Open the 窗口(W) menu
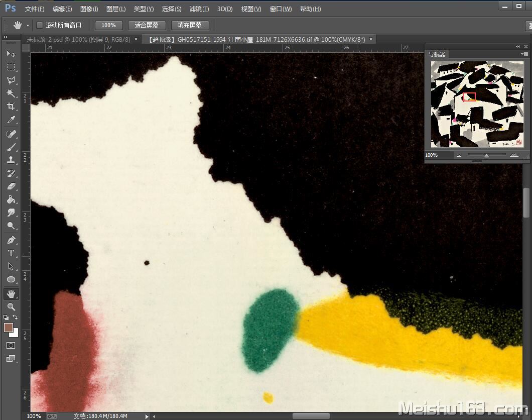 (281, 9)
